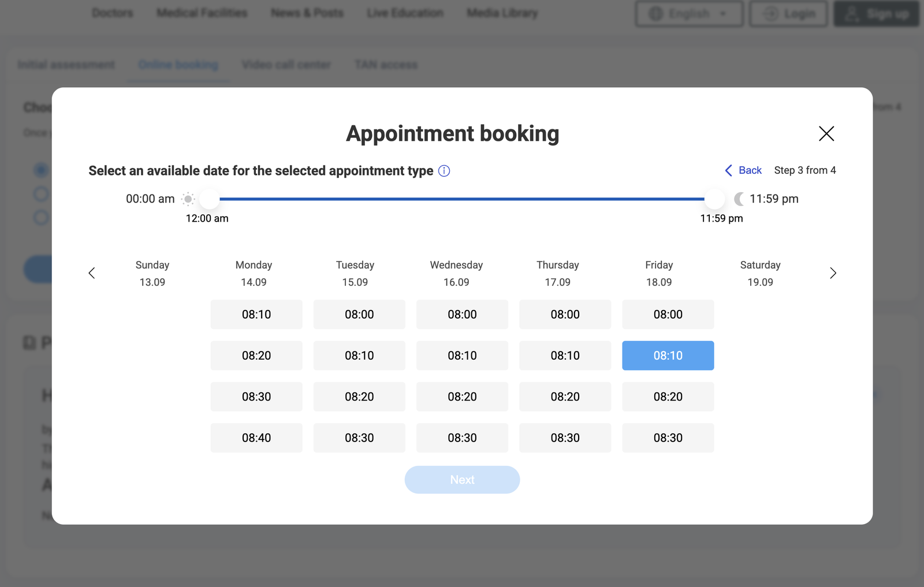The image size is (924, 587).
Task: Select Friday 18.09 at 08:20
Action: pyautogui.click(x=668, y=397)
